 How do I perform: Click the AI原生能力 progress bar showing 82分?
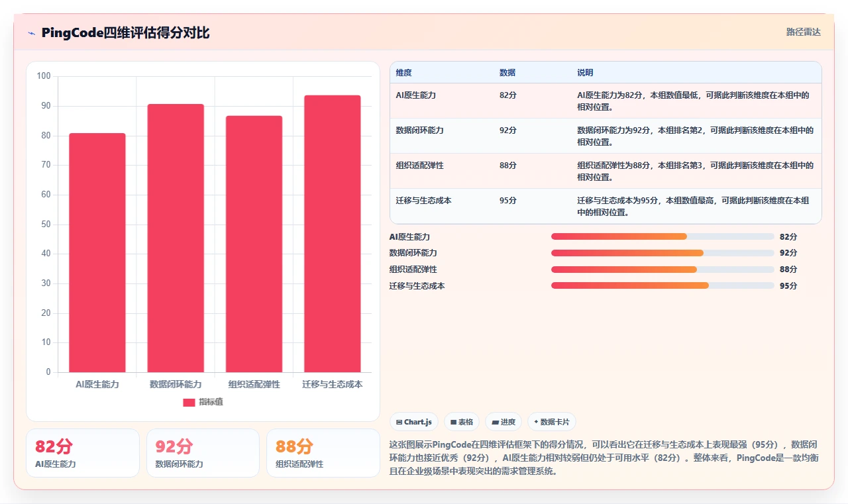pos(662,236)
